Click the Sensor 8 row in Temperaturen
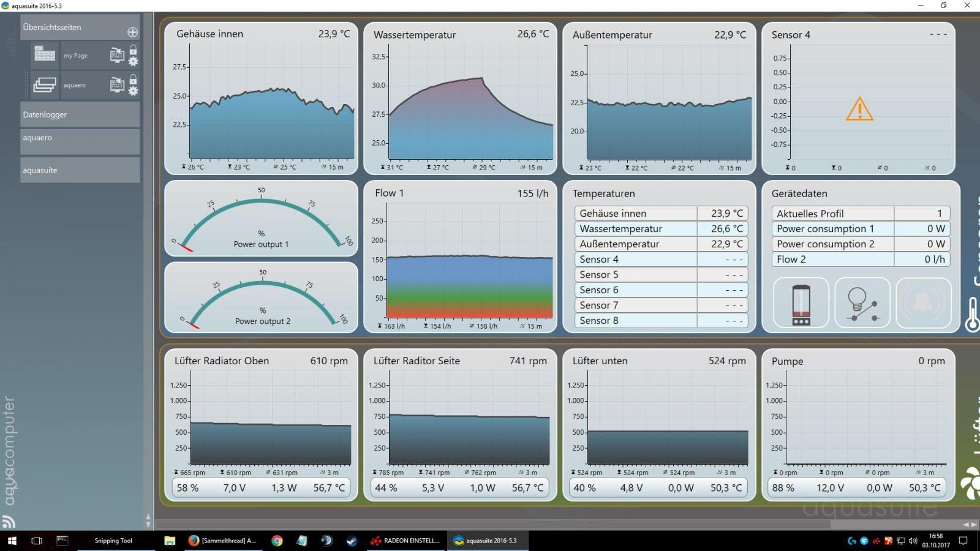The width and height of the screenshot is (980, 551). tap(661, 320)
